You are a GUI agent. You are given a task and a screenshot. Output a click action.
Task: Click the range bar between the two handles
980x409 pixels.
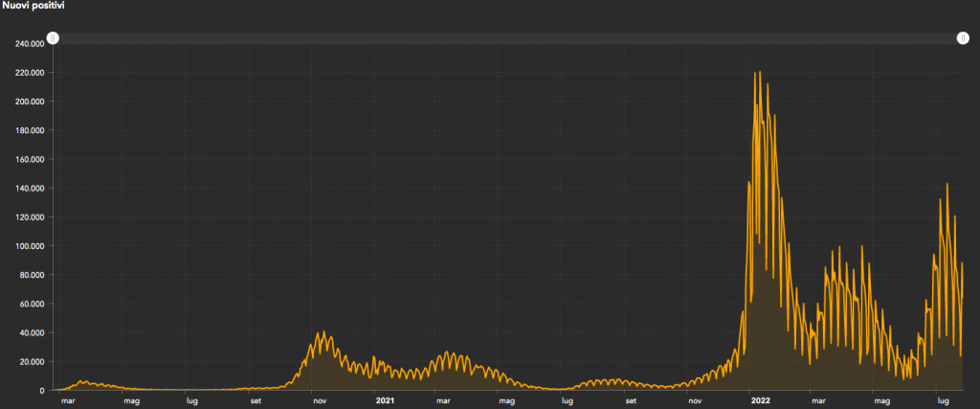(507, 38)
